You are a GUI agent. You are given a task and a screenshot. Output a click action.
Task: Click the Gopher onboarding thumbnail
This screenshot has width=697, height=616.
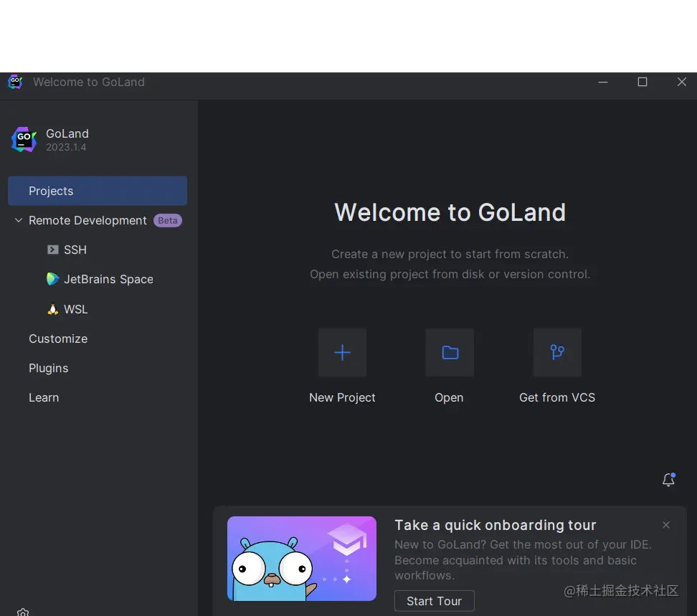(302, 559)
